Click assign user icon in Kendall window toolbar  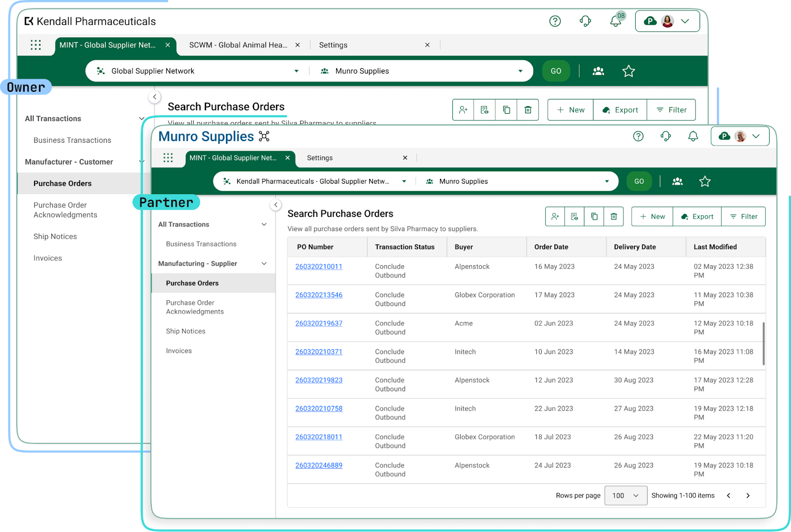pyautogui.click(x=463, y=110)
